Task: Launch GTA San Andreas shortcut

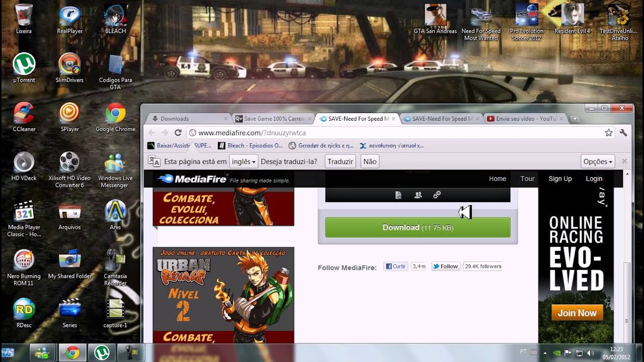Action: coord(435,19)
